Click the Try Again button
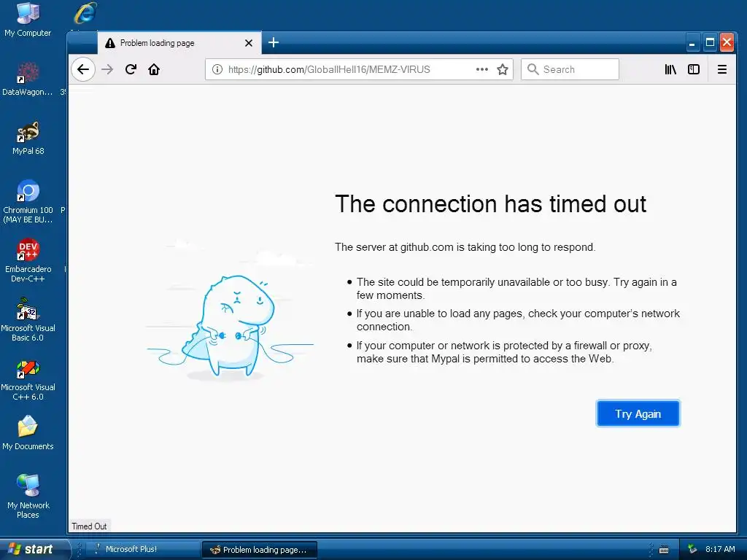The image size is (747, 560). [x=638, y=413]
